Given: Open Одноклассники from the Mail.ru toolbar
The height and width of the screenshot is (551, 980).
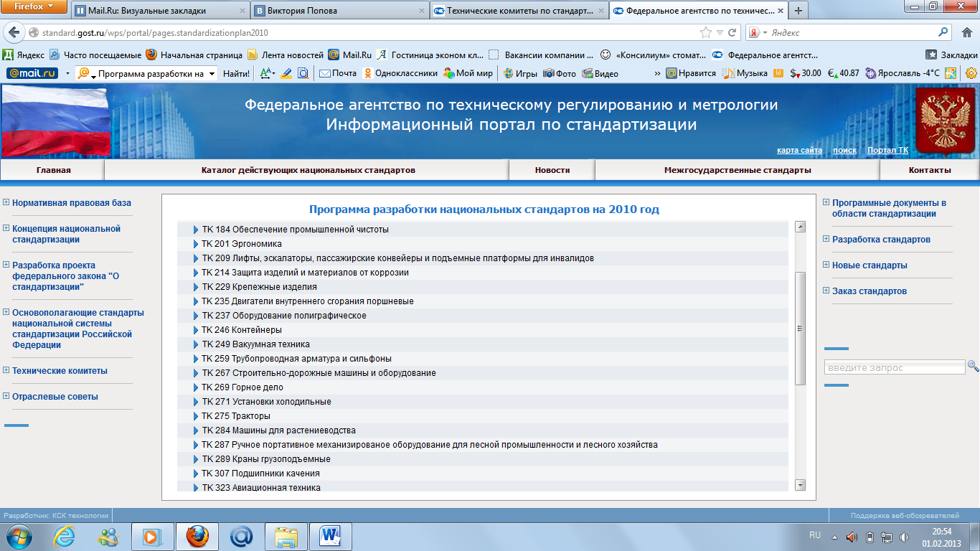Looking at the screenshot, I should (400, 73).
